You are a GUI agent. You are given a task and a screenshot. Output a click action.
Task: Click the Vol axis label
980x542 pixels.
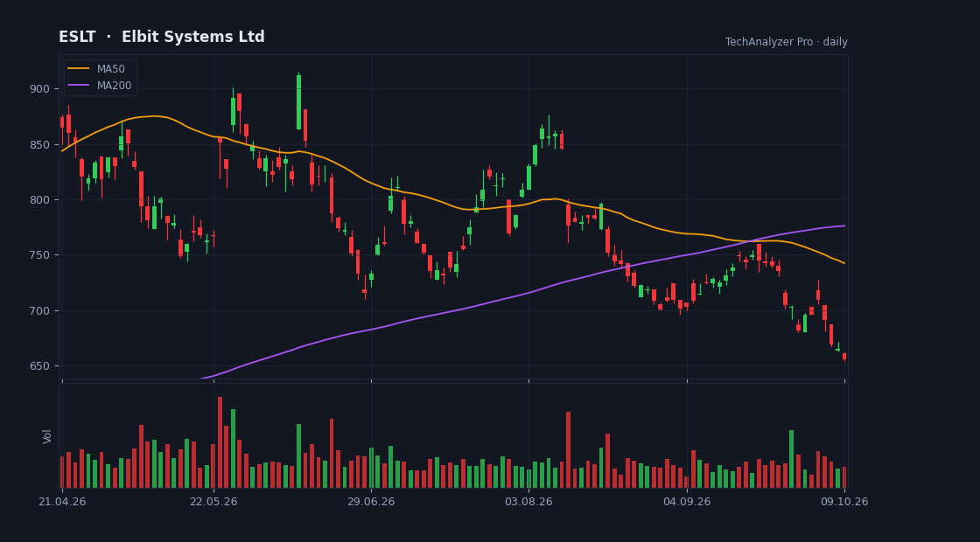[x=47, y=436]
